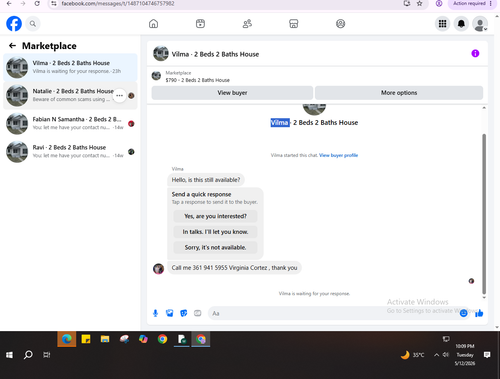The image size is (500, 379).
Task: Attach a photo using the image icon
Action: tap(170, 313)
